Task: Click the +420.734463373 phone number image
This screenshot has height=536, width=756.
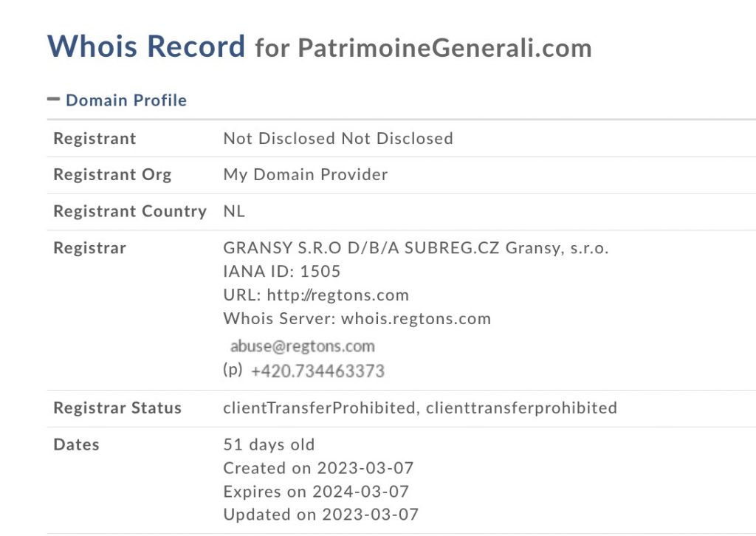Action: tap(317, 371)
